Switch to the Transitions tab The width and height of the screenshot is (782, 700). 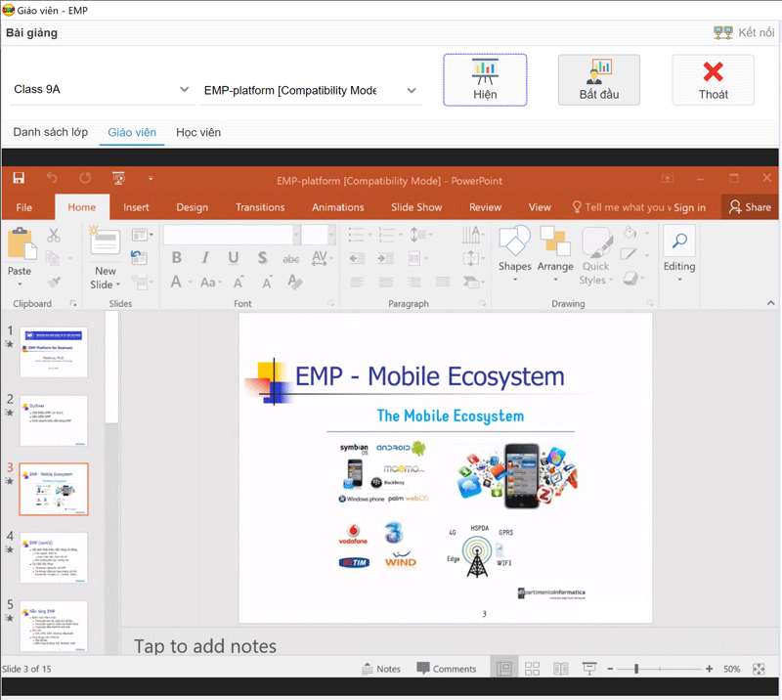pos(260,207)
